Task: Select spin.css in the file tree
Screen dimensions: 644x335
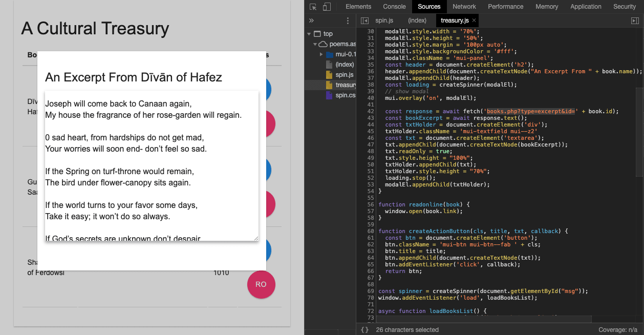Action: pyautogui.click(x=345, y=95)
